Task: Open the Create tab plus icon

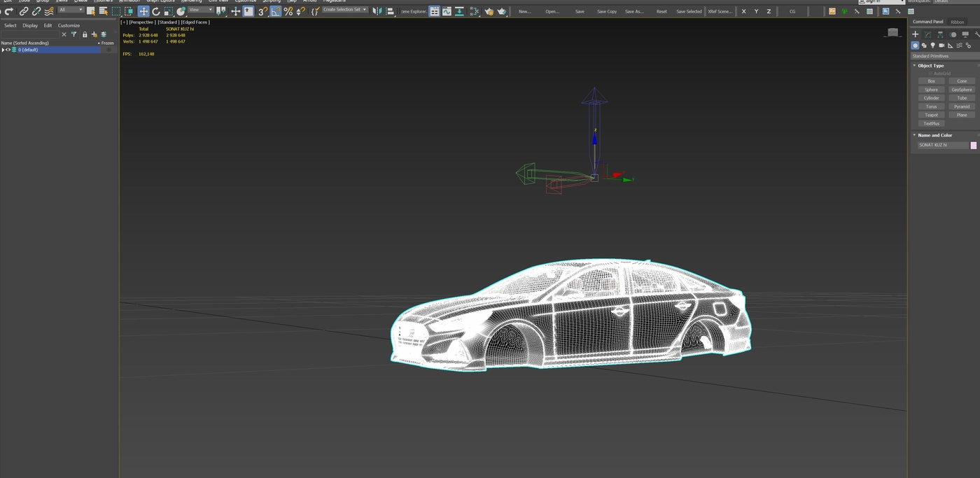Action: [x=915, y=34]
